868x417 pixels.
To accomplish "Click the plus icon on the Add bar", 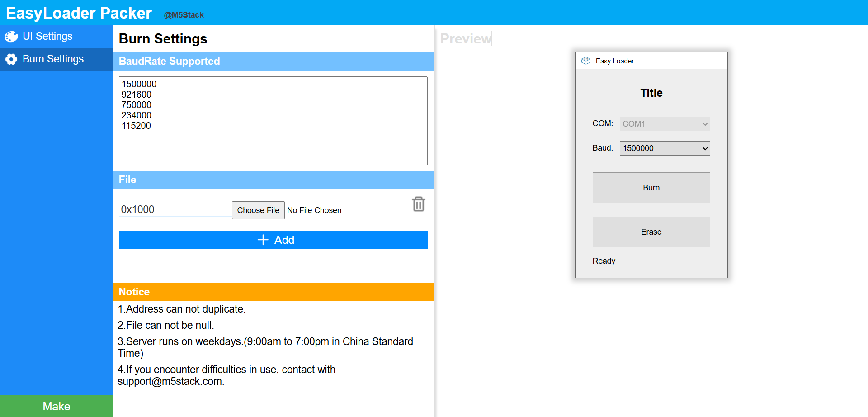I will [263, 240].
